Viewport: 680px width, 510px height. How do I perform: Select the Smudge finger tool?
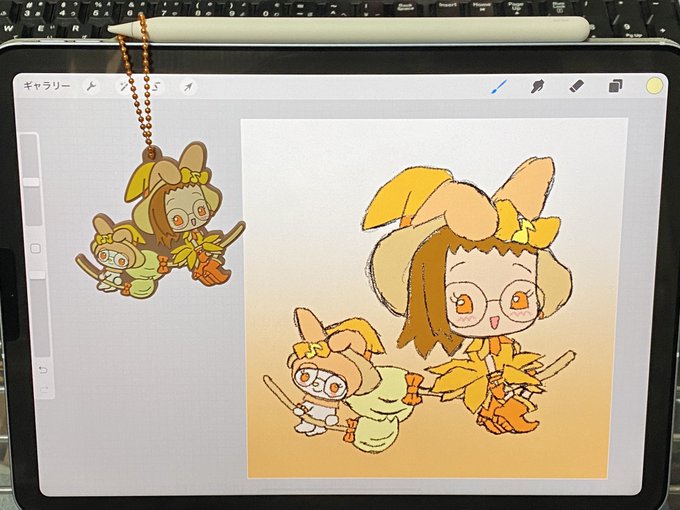(x=537, y=86)
